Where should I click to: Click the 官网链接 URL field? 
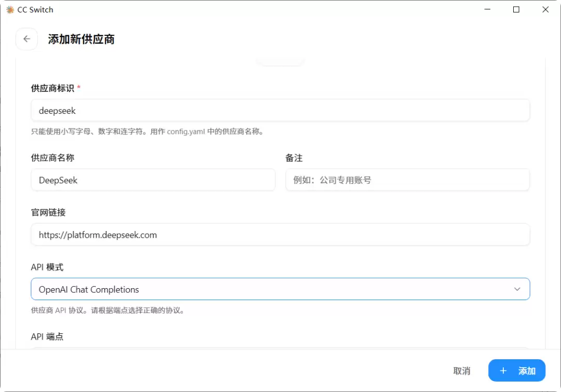280,235
